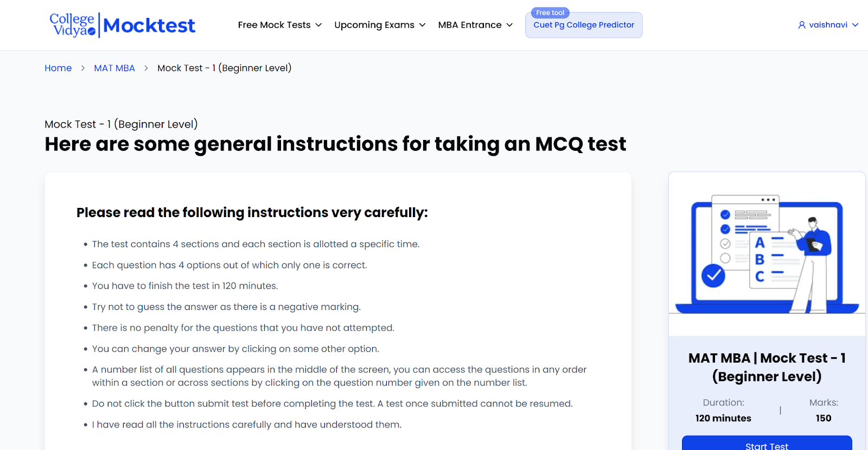This screenshot has width=868, height=450.
Task: Click the College Vidya logo
Action: point(73,25)
